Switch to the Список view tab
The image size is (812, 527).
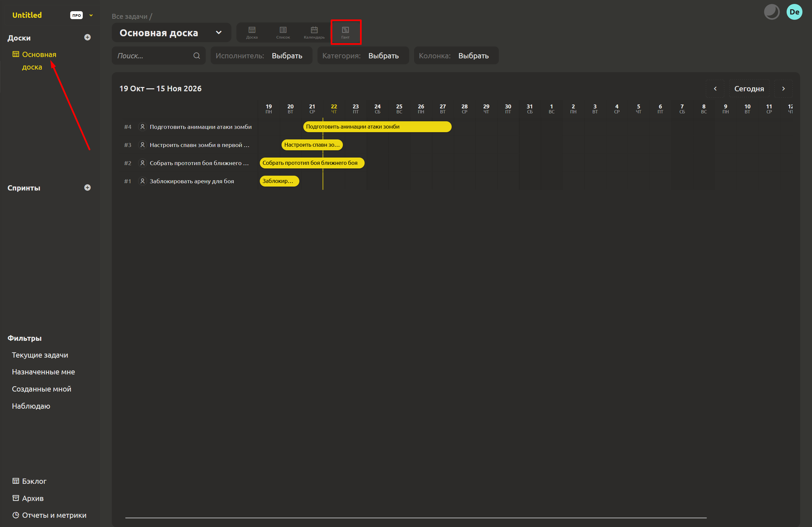[283, 33]
